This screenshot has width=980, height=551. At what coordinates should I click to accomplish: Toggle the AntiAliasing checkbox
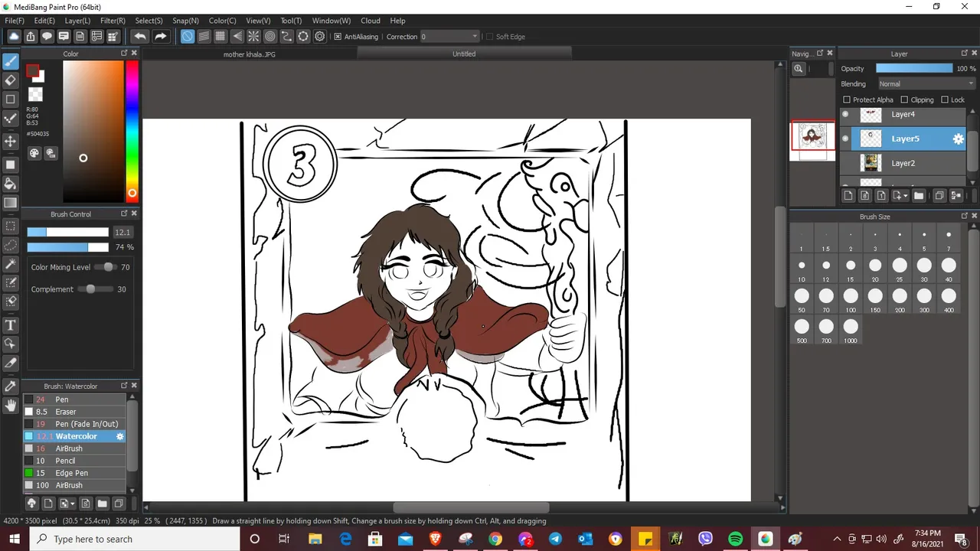[x=338, y=36]
